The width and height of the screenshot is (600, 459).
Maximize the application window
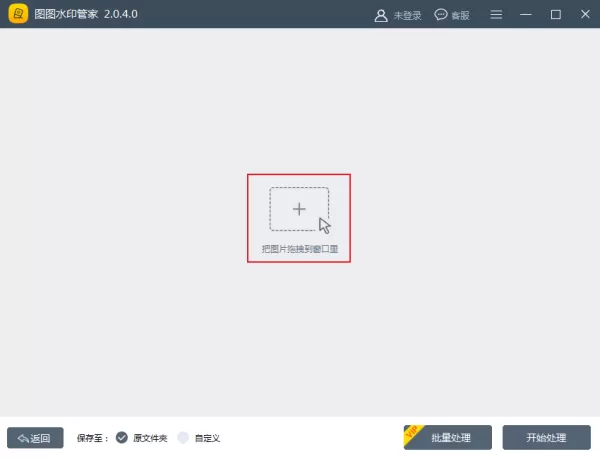(556, 15)
